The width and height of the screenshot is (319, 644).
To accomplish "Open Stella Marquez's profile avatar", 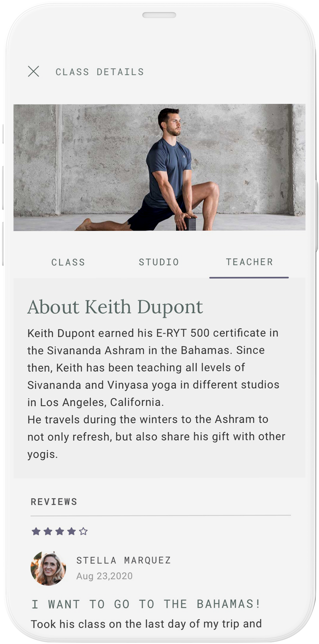I will point(48,568).
